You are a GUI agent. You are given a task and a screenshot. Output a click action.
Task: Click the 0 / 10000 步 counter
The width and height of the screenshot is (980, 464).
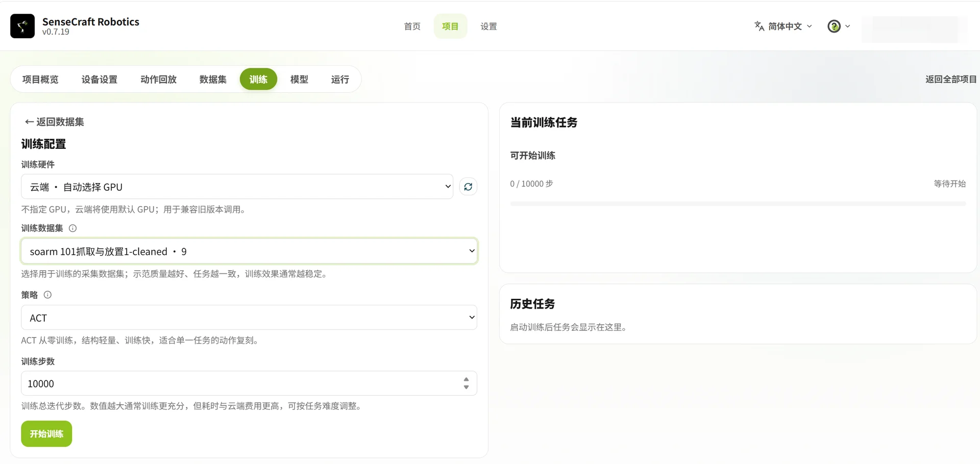point(531,184)
